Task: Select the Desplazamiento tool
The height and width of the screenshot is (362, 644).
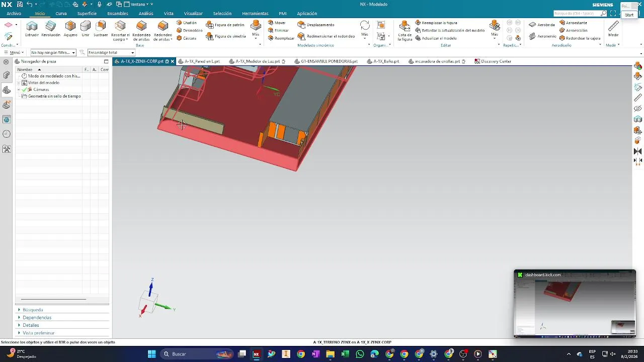Action: 316,25
